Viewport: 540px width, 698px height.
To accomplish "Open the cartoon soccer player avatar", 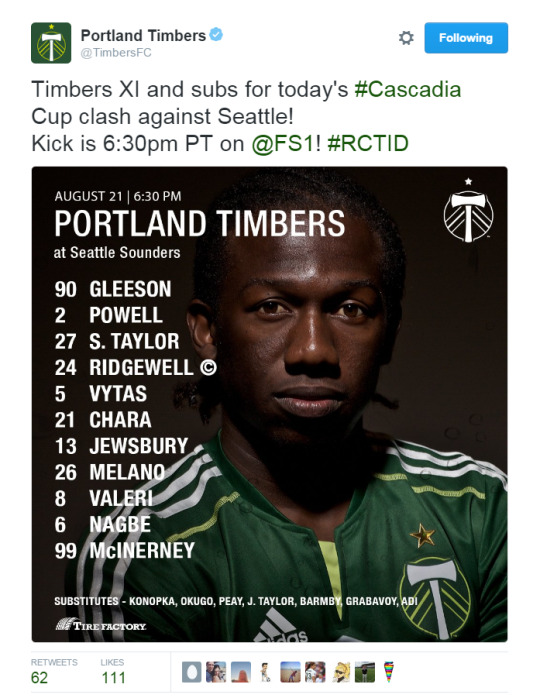I will click(x=265, y=672).
